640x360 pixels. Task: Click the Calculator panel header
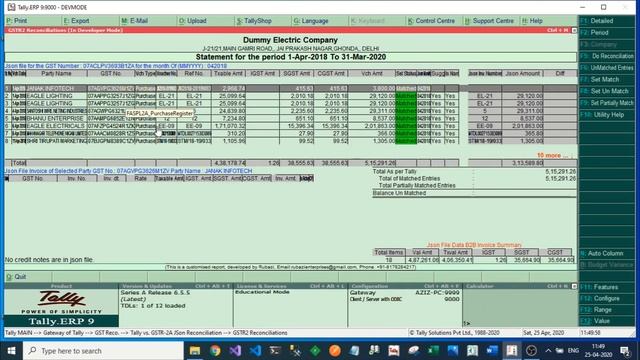pos(517,287)
